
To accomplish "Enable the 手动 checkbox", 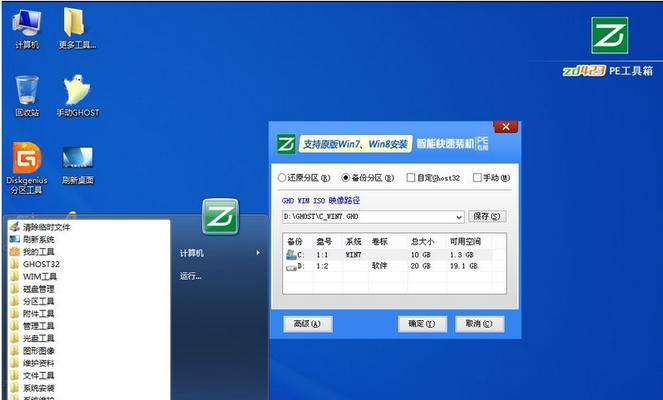I will 477,178.
